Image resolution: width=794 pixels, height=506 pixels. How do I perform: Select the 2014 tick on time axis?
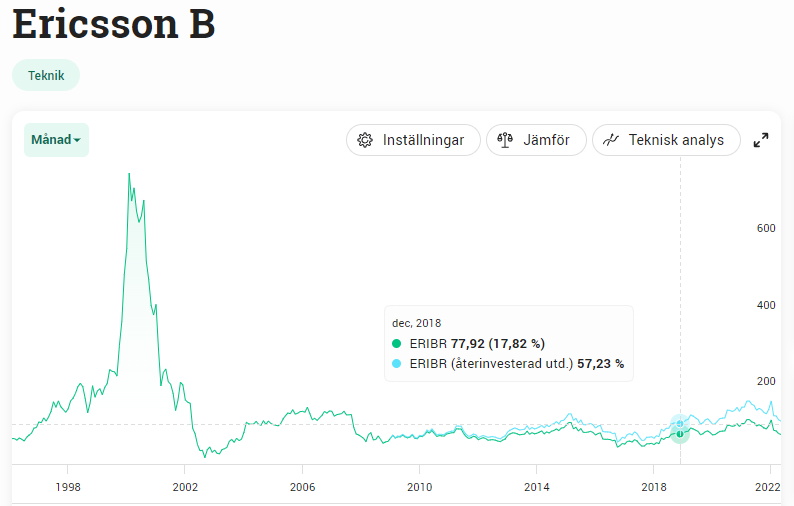click(x=536, y=486)
